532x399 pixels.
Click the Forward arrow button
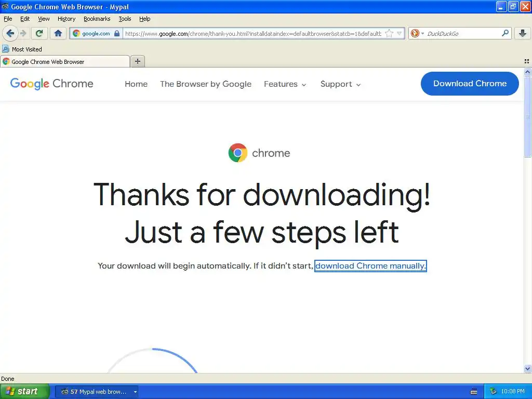[x=23, y=33]
